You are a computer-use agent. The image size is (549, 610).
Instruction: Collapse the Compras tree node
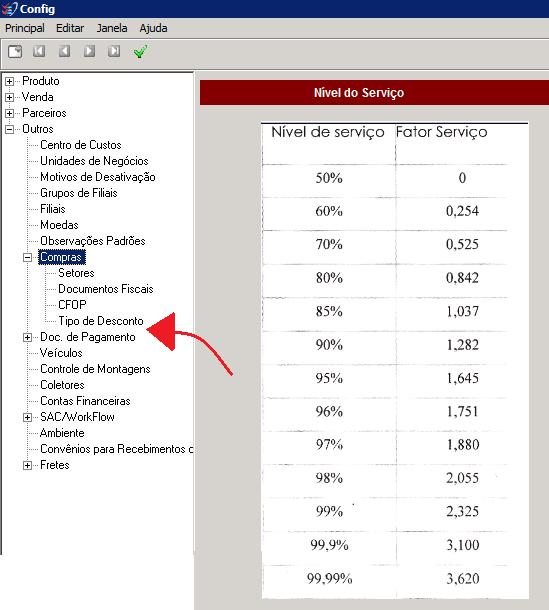pos(27,257)
